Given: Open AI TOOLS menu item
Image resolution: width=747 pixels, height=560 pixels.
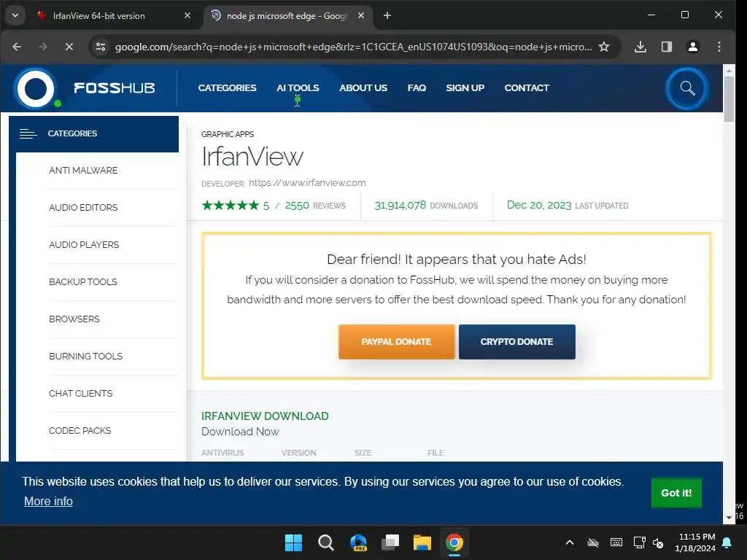Looking at the screenshot, I should (298, 88).
